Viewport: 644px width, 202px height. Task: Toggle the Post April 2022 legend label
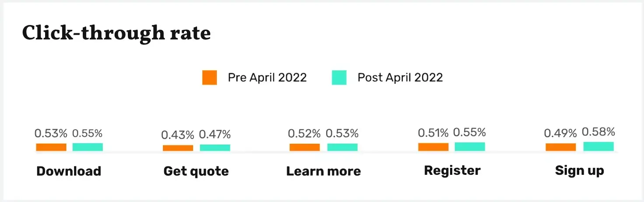(x=400, y=78)
